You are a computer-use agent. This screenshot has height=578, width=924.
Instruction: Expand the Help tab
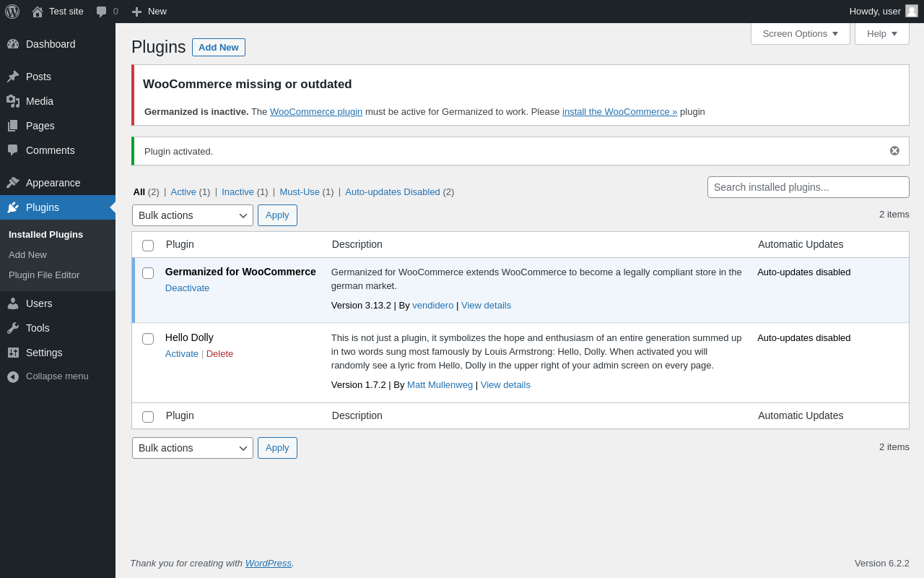coord(881,33)
